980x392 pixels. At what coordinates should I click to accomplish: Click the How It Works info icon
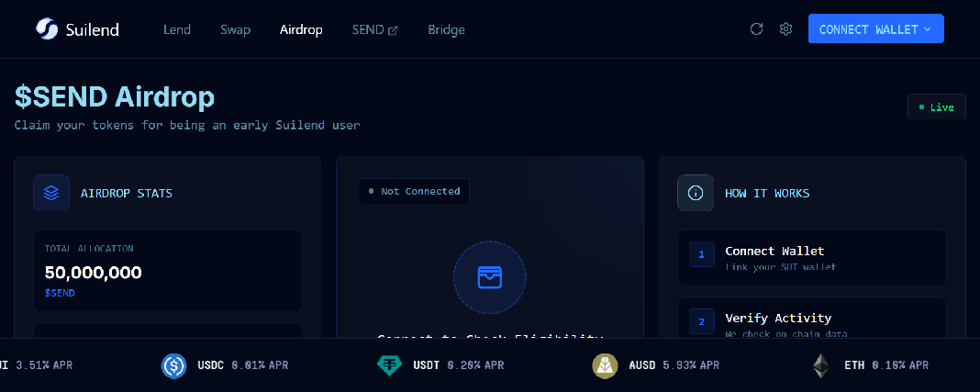(696, 193)
